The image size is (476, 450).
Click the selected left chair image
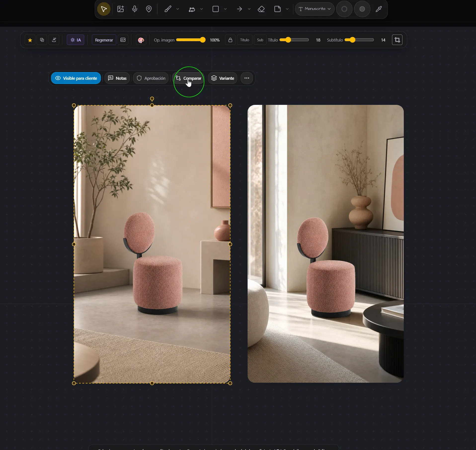pyautogui.click(x=152, y=244)
